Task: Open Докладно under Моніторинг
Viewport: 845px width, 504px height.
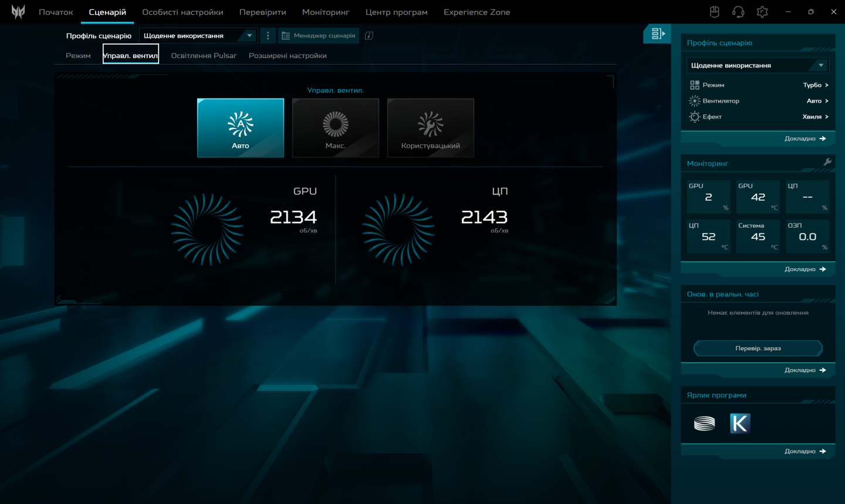Action: coord(805,269)
